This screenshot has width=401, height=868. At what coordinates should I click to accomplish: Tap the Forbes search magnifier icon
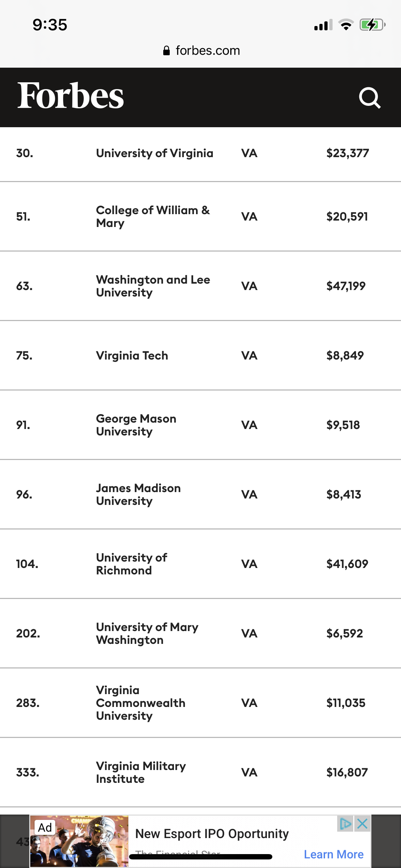(370, 98)
